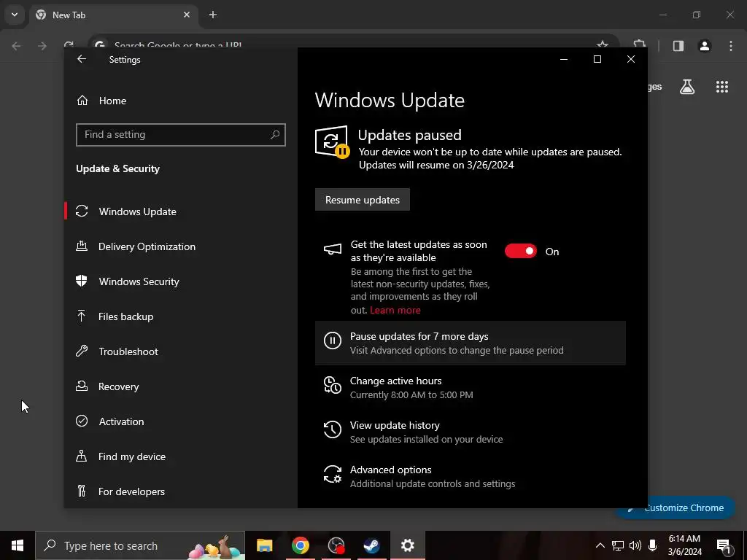
Task: Minimize the Settings window
Action: point(564,59)
